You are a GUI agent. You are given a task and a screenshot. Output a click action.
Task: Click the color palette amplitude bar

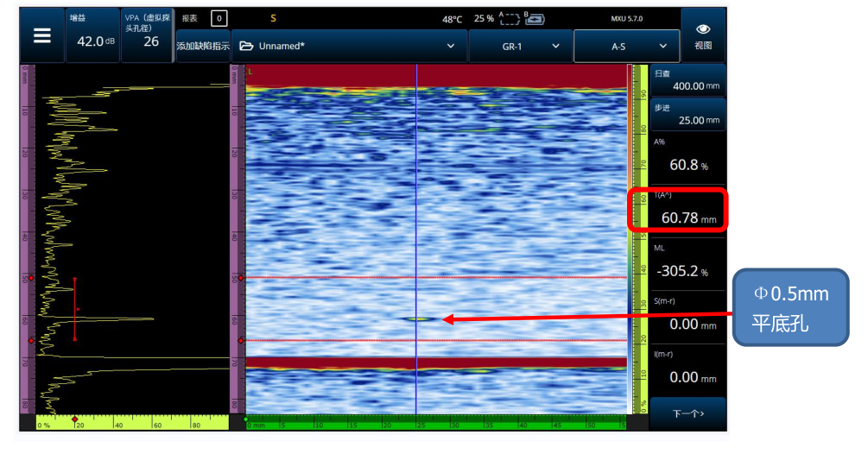(630, 239)
